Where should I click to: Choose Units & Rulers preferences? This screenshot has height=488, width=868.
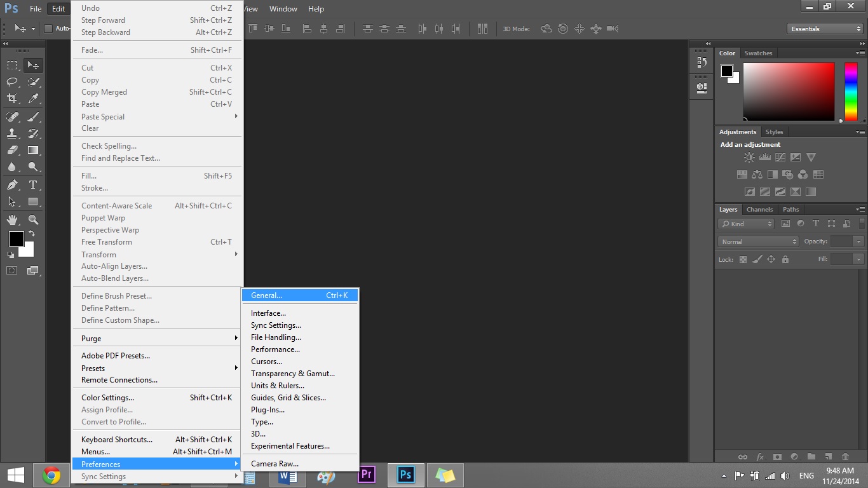[x=300, y=386]
